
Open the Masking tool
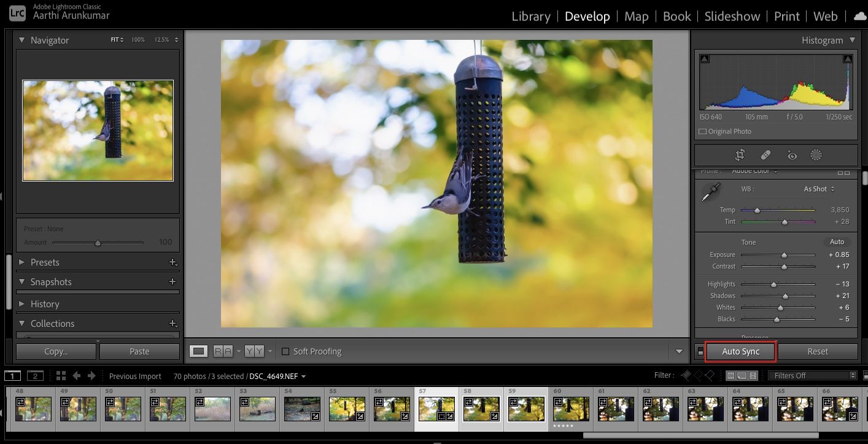coord(816,155)
